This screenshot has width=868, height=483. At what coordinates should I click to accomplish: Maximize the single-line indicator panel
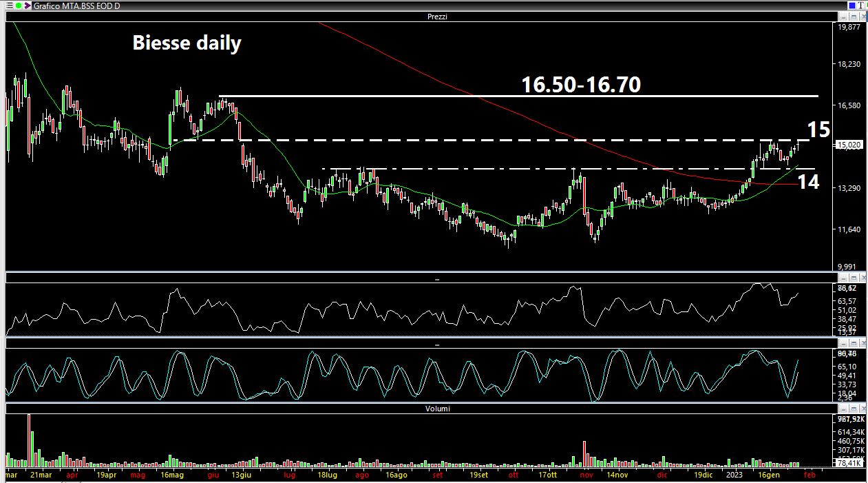click(852, 278)
